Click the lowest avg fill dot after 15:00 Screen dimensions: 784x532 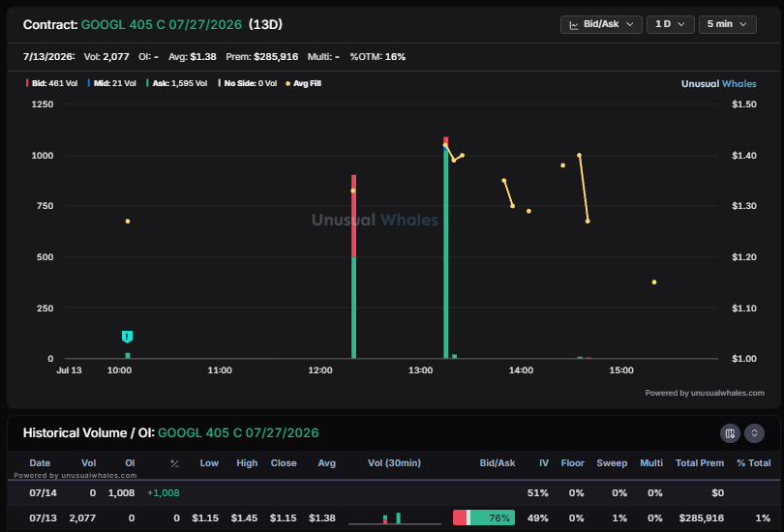(654, 282)
